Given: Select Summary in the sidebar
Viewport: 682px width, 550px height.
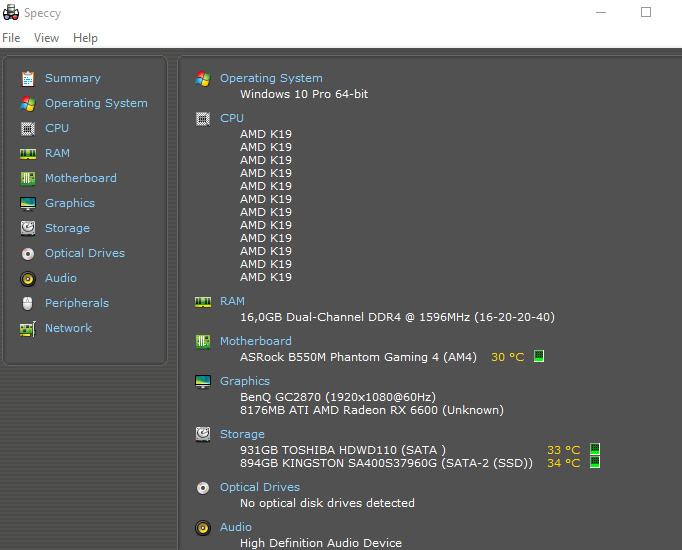Looking at the screenshot, I should point(73,78).
